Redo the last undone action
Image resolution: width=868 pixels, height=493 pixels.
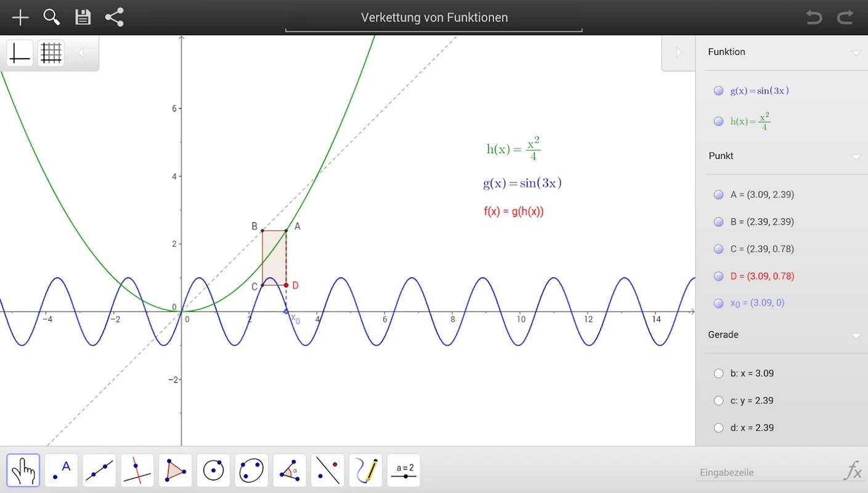click(845, 17)
